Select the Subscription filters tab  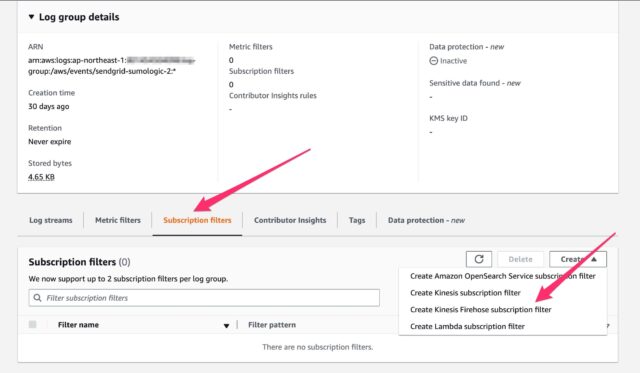pyautogui.click(x=197, y=220)
